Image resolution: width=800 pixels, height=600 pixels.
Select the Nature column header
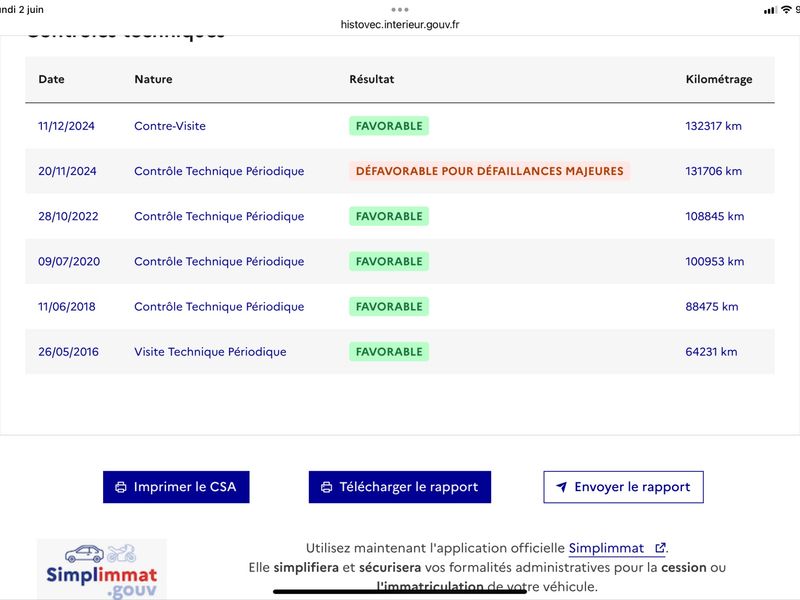point(154,79)
